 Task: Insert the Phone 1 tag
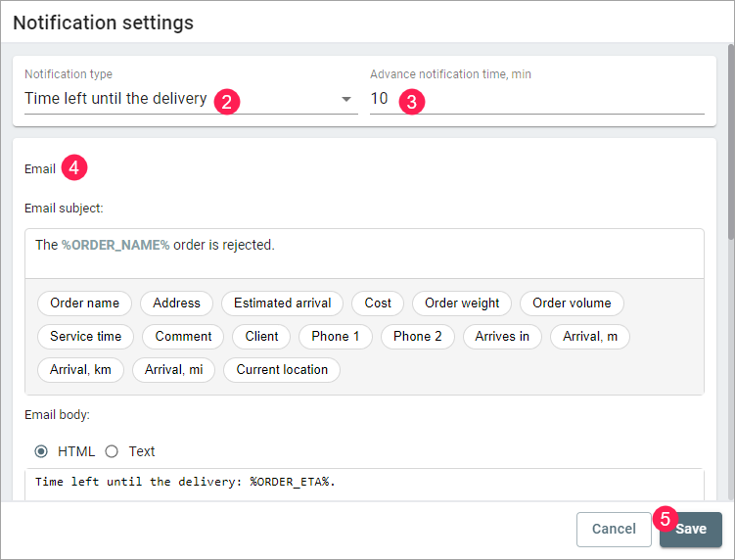(336, 337)
